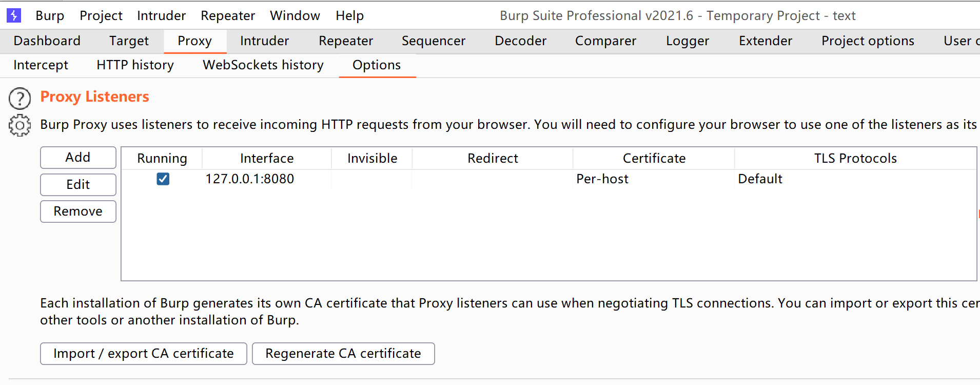Click the Redirect column header
This screenshot has height=385, width=980.
point(493,159)
